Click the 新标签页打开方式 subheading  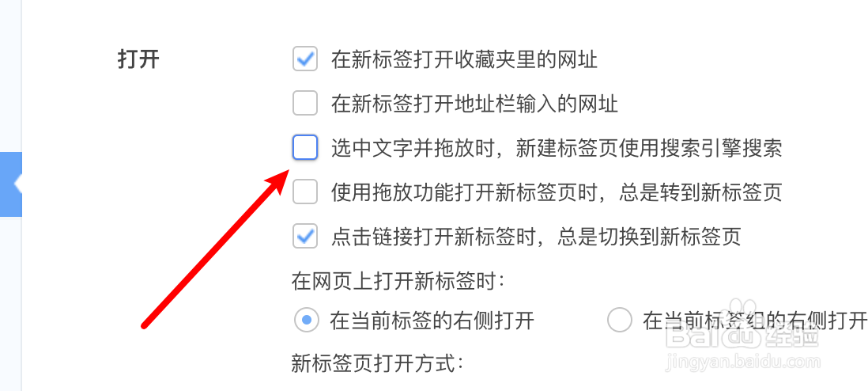tap(377, 364)
